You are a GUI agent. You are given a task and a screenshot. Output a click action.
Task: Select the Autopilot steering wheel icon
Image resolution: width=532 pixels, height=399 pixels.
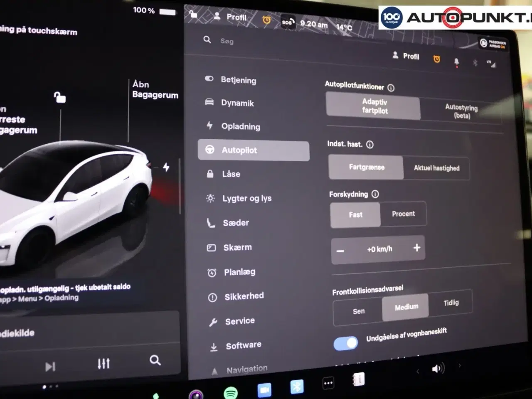(x=210, y=150)
